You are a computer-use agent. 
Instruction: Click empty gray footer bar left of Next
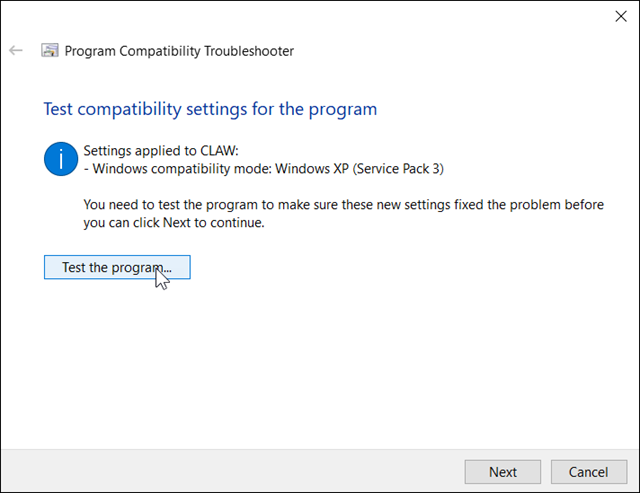(233, 471)
